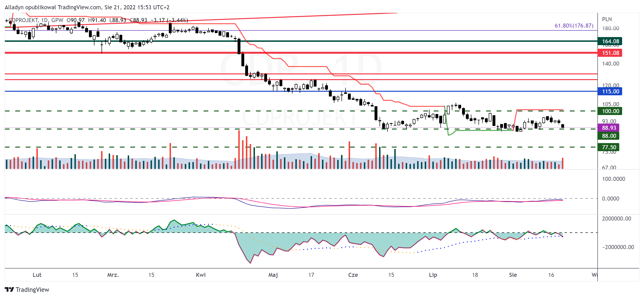Click the −2000000.00 axis value

coord(618,247)
